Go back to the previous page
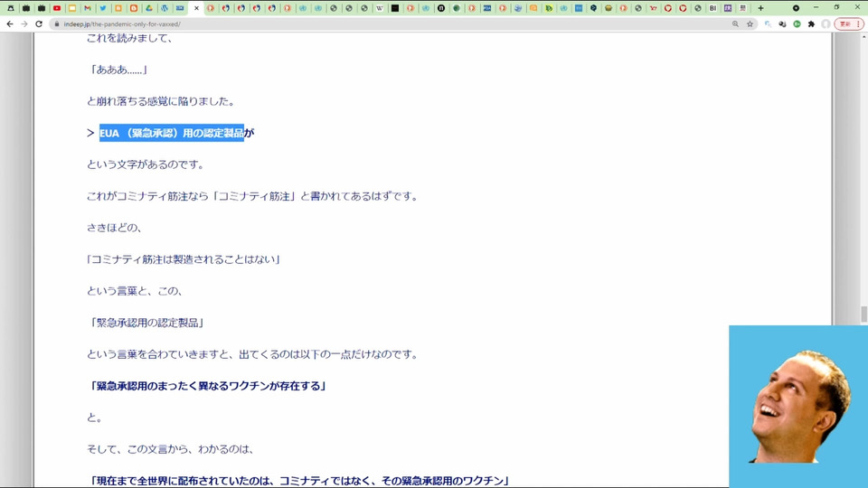The image size is (868, 488). pyautogui.click(x=10, y=23)
